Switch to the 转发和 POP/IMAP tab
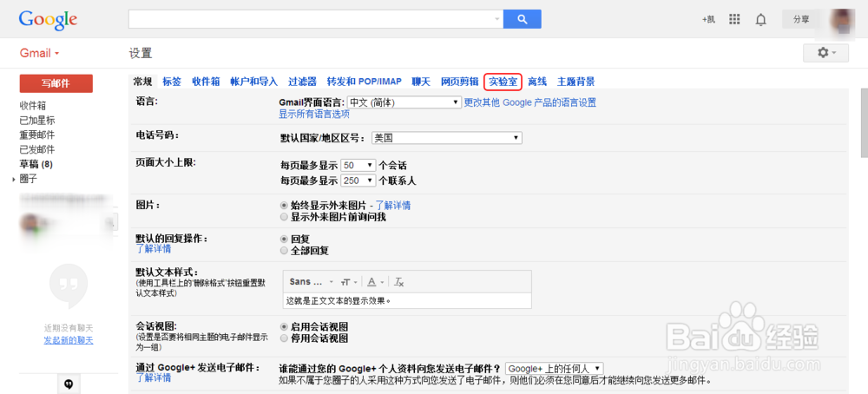Screen dimensions: 868x394 point(365,82)
